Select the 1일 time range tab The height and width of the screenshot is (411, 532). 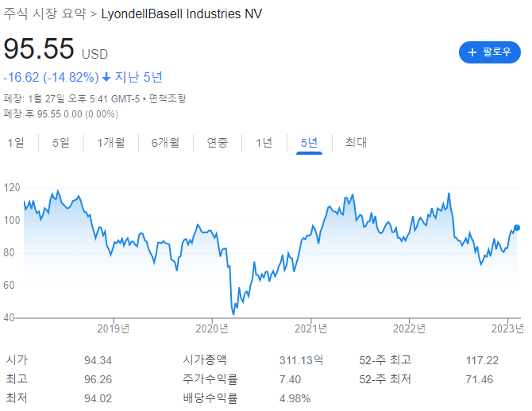(x=16, y=143)
